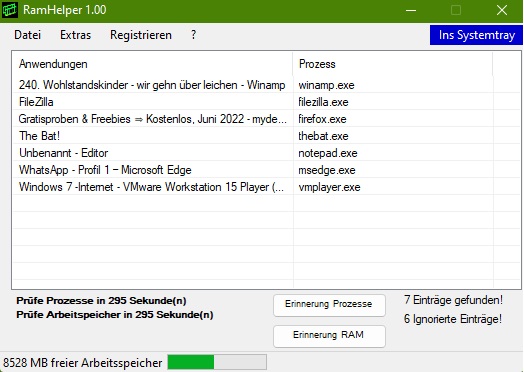Click the free memory progress bar
The width and height of the screenshot is (524, 372).
click(x=217, y=362)
